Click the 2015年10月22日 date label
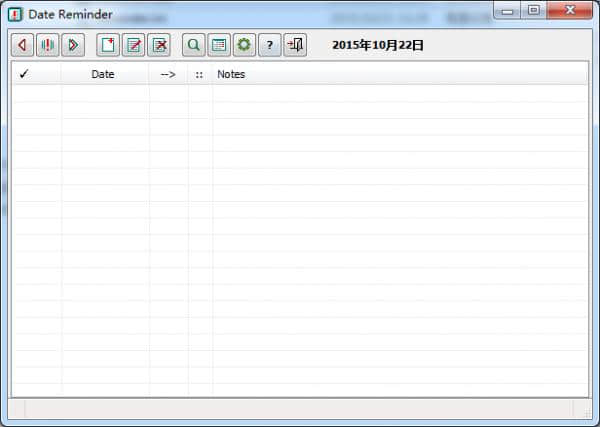Viewport: 600px width, 427px height. [378, 45]
